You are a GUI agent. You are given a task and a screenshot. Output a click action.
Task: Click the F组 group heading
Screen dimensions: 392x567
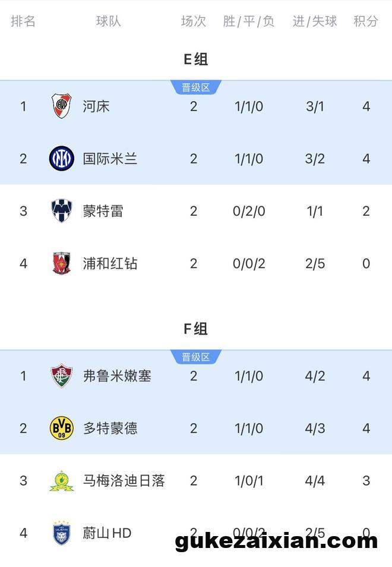196,329
